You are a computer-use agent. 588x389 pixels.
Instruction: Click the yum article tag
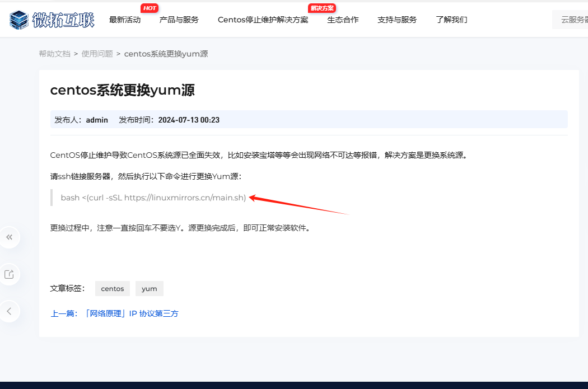149,289
